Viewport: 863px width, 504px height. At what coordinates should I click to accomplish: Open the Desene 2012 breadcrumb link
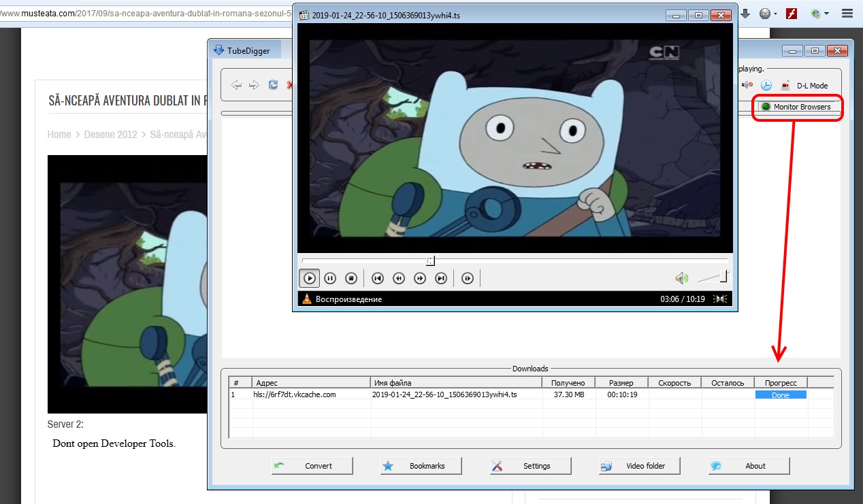pyautogui.click(x=110, y=135)
